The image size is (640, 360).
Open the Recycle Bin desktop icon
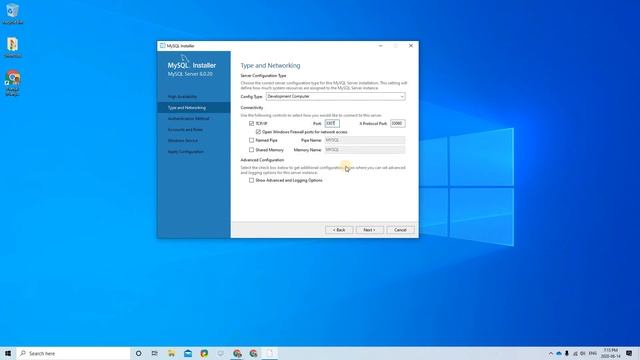[x=13, y=13]
